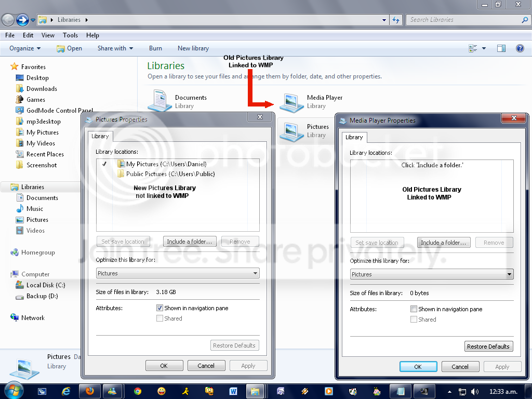Toggle the preview pane icon
Screen dimensions: 532x399
[x=501, y=48]
